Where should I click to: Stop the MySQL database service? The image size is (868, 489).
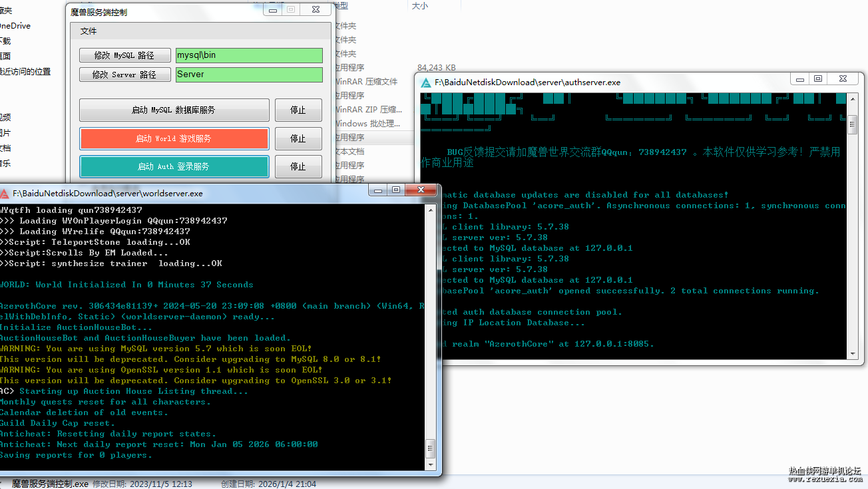298,110
